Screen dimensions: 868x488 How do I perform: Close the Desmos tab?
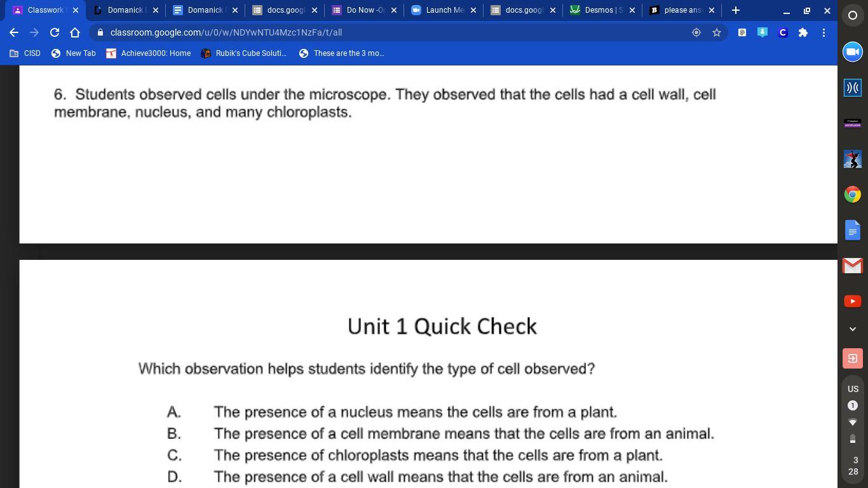632,10
